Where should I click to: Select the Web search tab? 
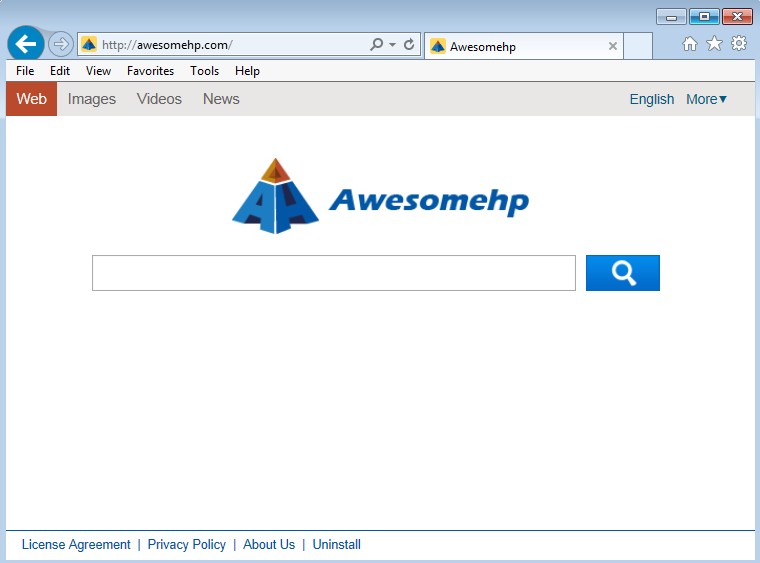[32, 99]
